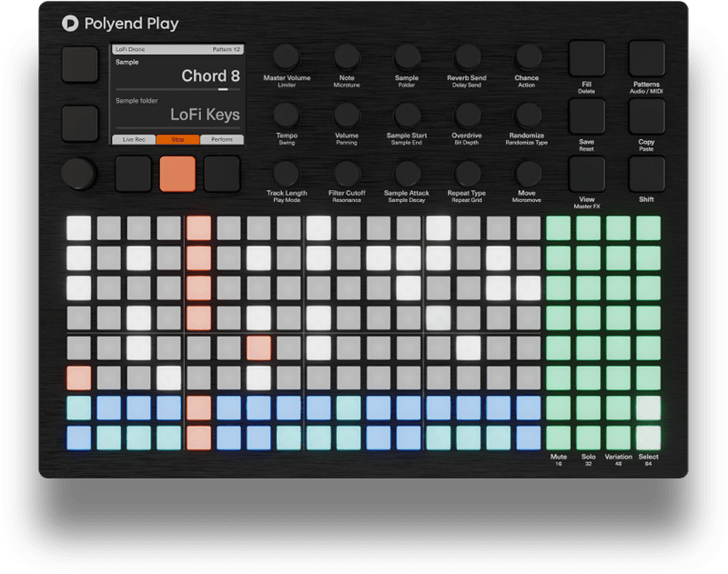Screen dimensions: 728x574
Task: Click the encoder knob below the screen buttons
Action: pyautogui.click(x=78, y=174)
